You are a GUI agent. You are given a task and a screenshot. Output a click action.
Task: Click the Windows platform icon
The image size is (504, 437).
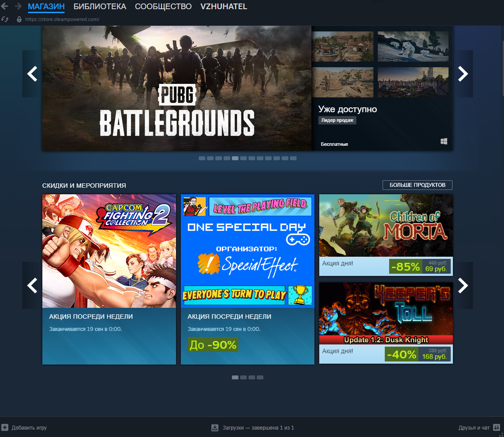444,141
